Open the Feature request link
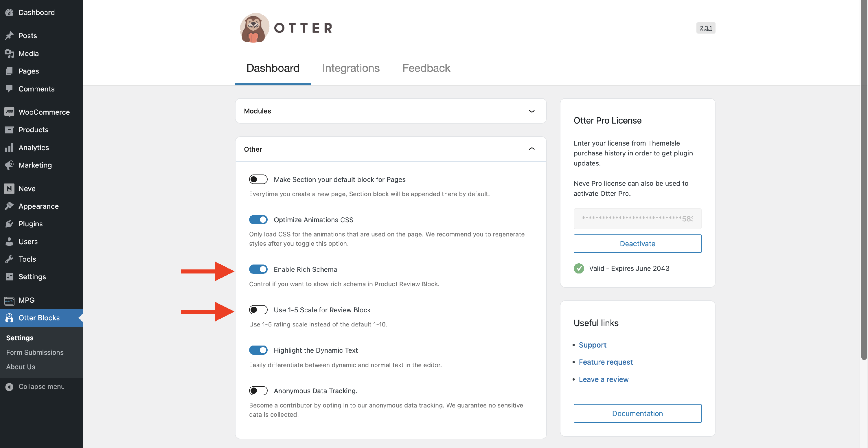 tap(606, 362)
